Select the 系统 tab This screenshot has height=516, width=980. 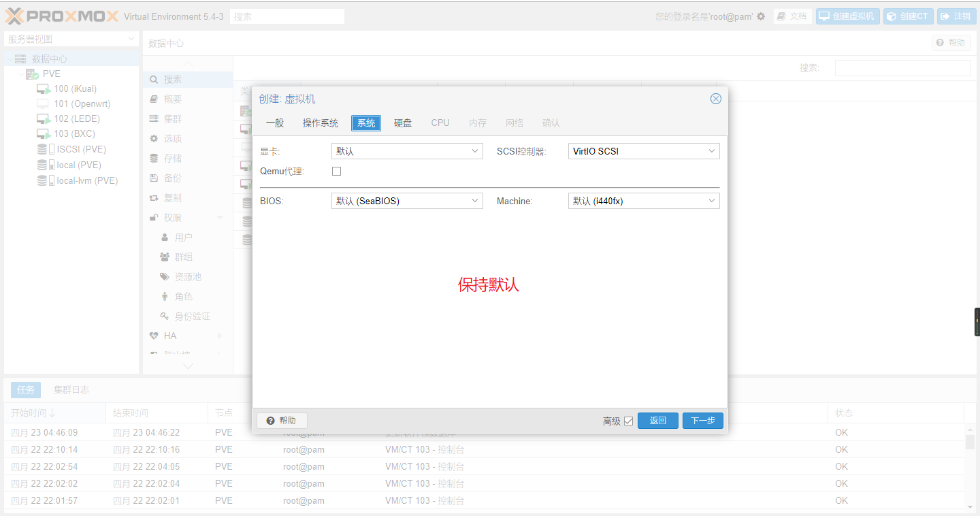pos(366,123)
